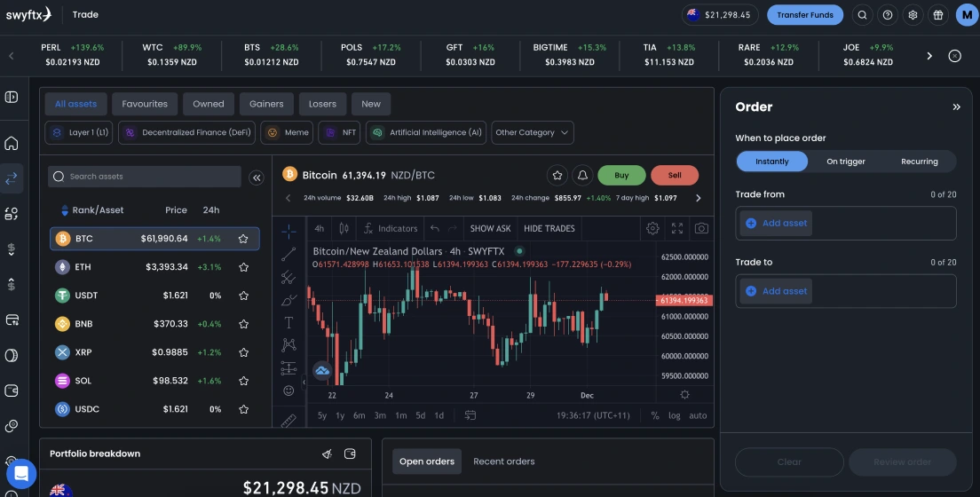Collapse the Order panel
Viewport: 980px width, 497px height.
point(956,106)
